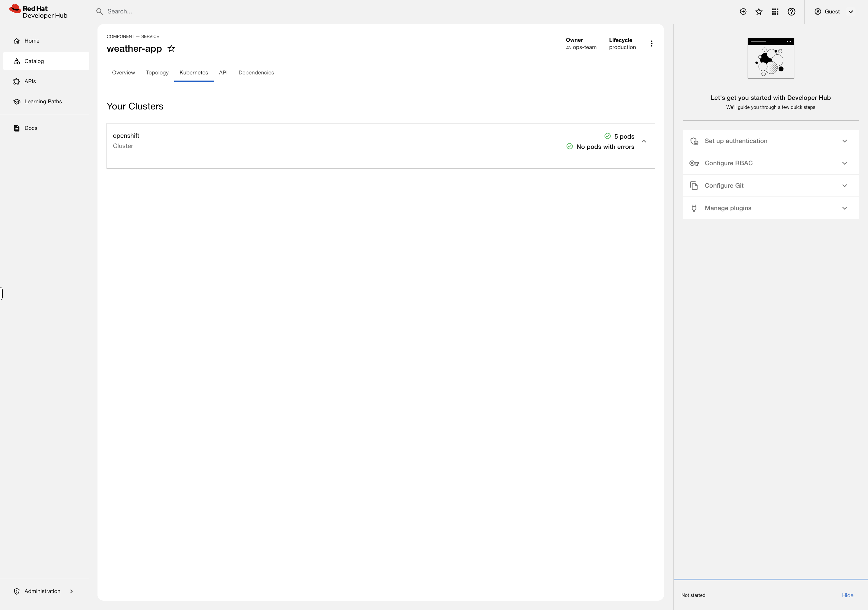Open the Guest account dropdown

point(834,12)
